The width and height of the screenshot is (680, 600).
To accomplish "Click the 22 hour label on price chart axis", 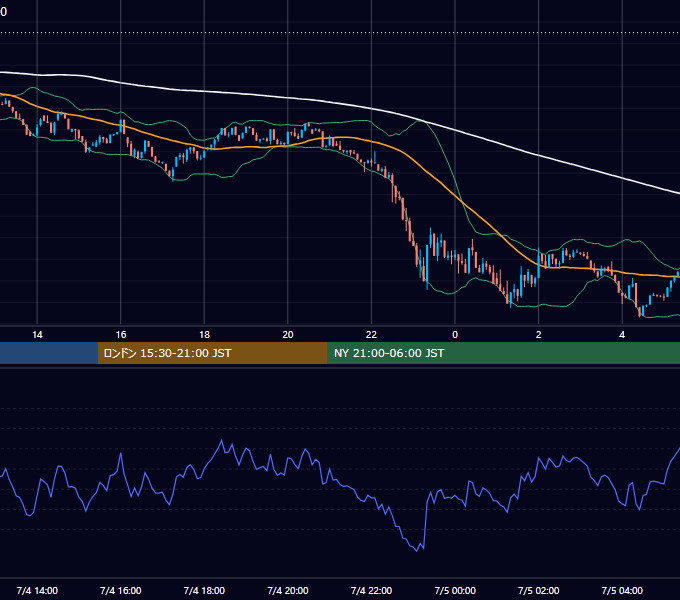I will 371,335.
